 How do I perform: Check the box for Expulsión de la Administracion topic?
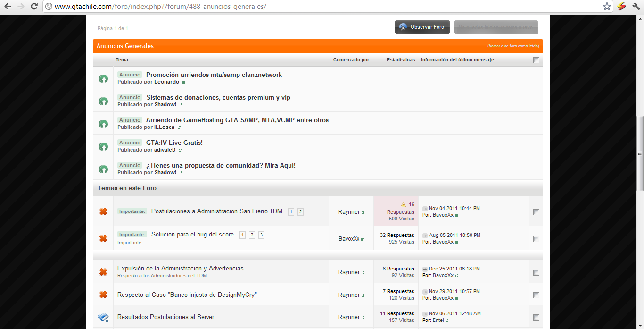536,273
